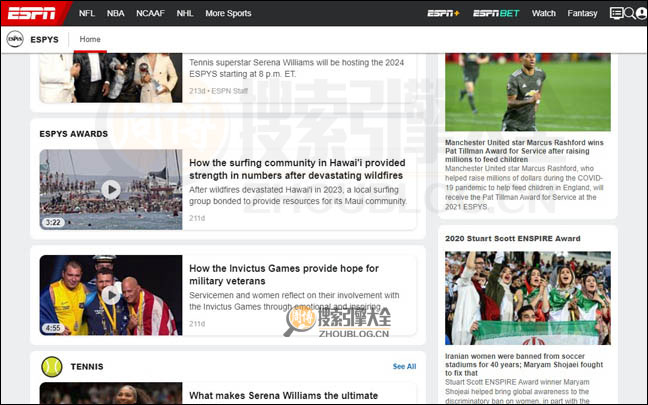Open Marcus Rashford Pat Tillman Award headline

[524, 151]
